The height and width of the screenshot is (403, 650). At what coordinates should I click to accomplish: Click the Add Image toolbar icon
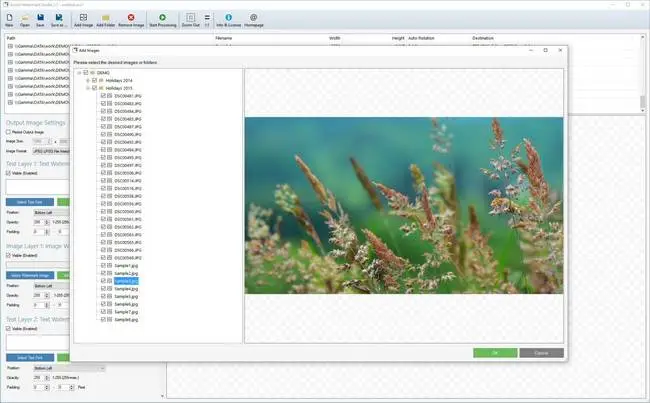(x=84, y=19)
